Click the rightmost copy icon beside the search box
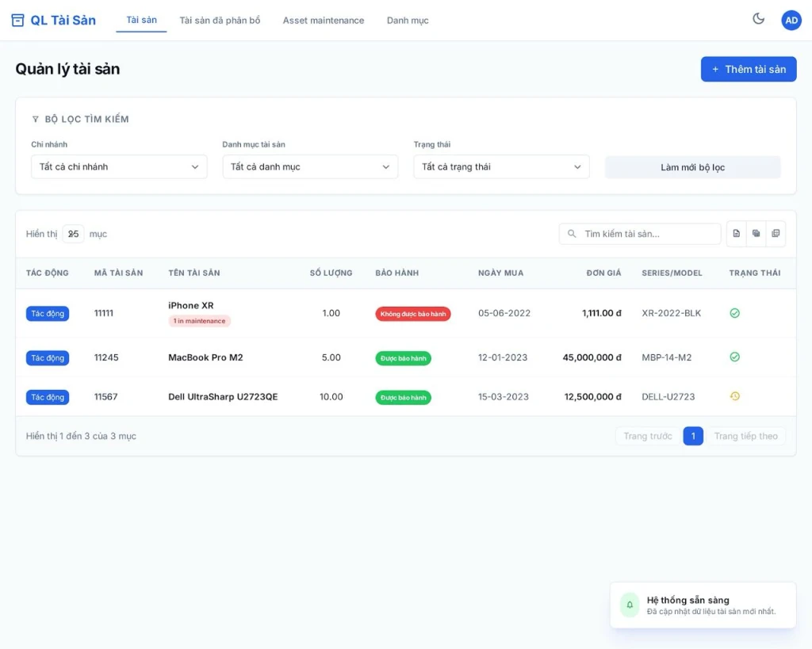The width and height of the screenshot is (812, 649). 776,234
